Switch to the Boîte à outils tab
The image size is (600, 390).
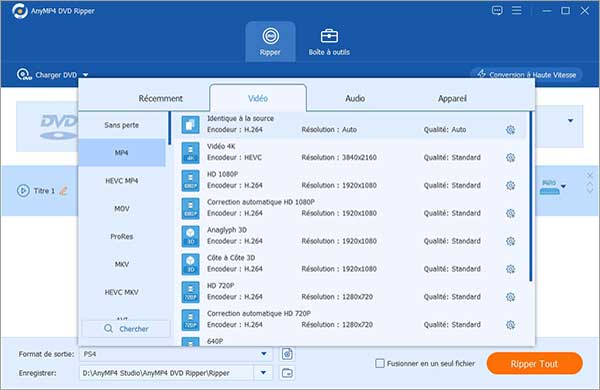pos(329,42)
